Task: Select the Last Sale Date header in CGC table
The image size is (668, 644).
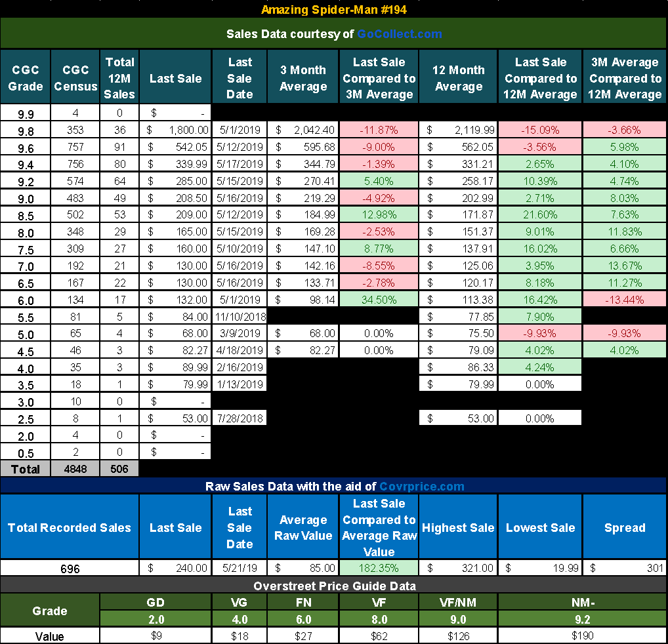Action: click(240, 77)
